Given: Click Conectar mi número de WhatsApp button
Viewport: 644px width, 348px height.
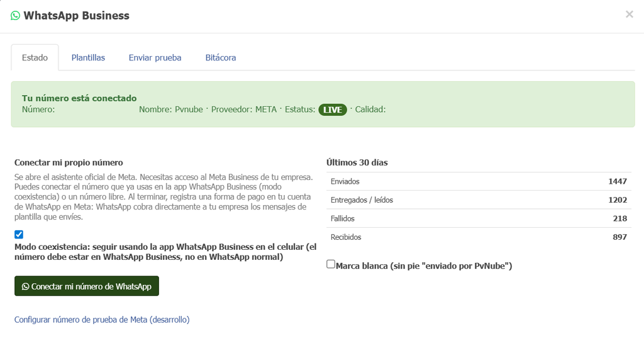Looking at the screenshot, I should click(87, 286).
